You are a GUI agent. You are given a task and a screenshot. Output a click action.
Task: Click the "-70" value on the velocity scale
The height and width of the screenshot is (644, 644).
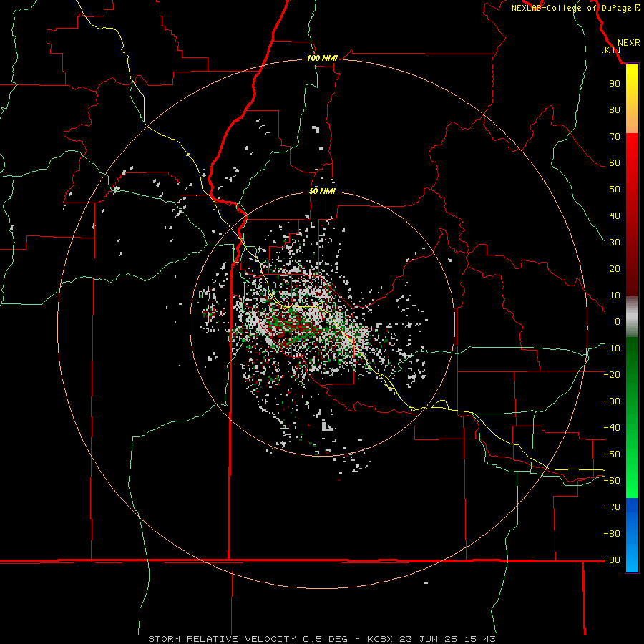pos(612,507)
